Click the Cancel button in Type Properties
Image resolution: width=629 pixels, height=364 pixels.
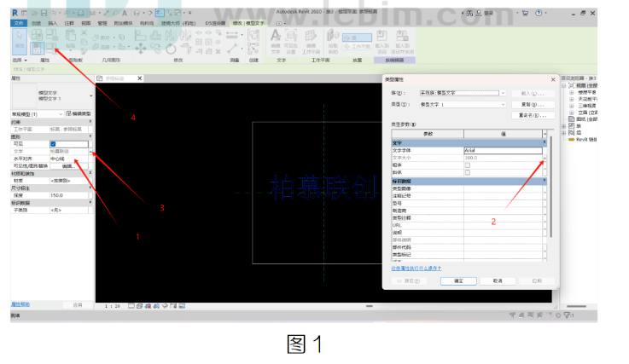click(x=498, y=281)
